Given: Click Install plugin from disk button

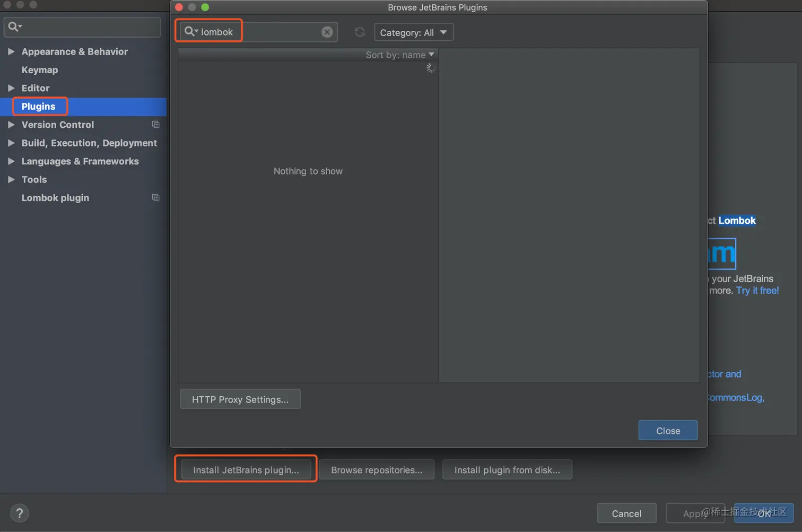Looking at the screenshot, I should pos(507,470).
